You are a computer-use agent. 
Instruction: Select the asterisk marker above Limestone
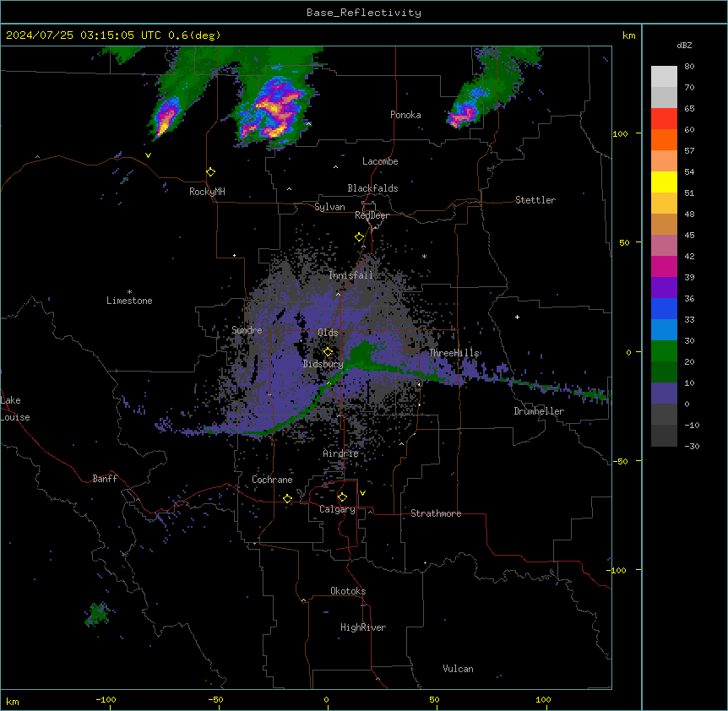point(129,292)
